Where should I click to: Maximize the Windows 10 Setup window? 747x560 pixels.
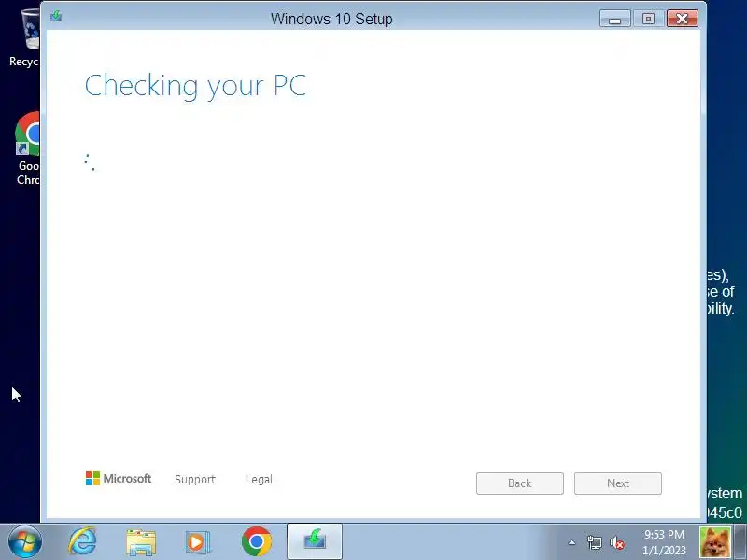[648, 19]
